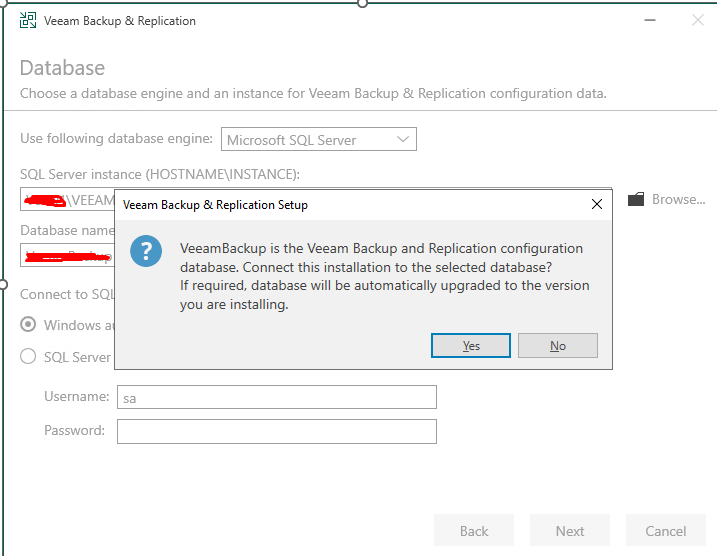
Task: Close the Veeam Setup confirmation dialog
Action: click(597, 204)
